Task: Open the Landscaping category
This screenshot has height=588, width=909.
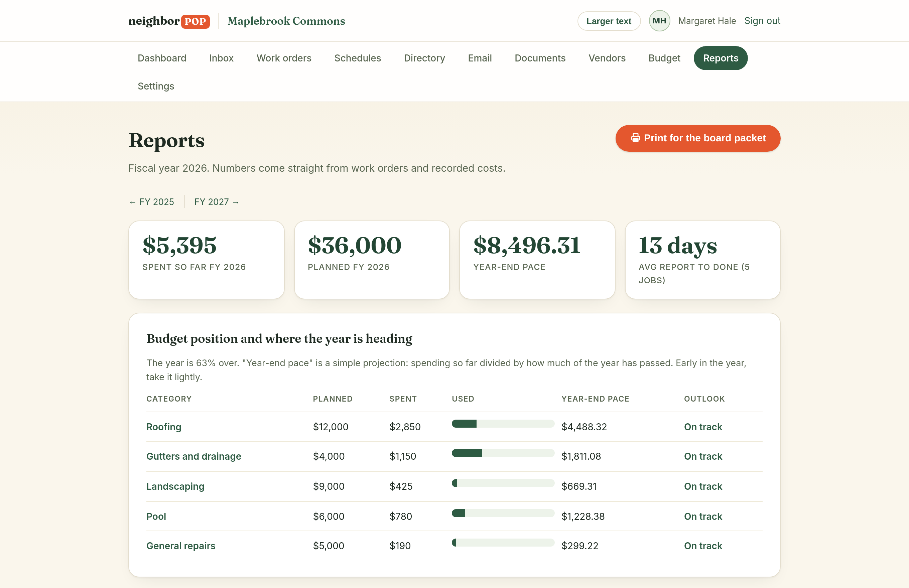Action: pos(175,486)
